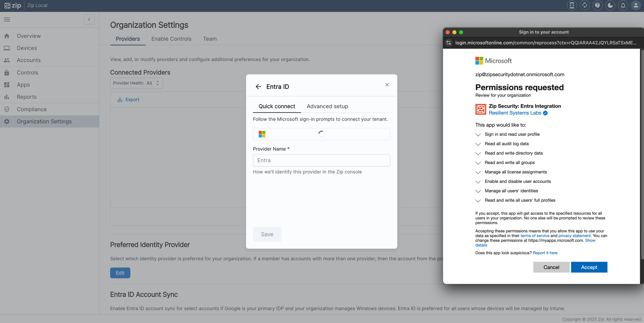Close the Entra ID dialog
The image size is (644, 323).
tap(387, 85)
